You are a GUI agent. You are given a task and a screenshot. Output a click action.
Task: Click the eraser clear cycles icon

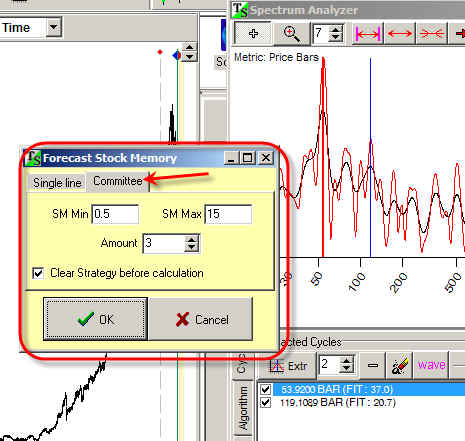pos(400,366)
